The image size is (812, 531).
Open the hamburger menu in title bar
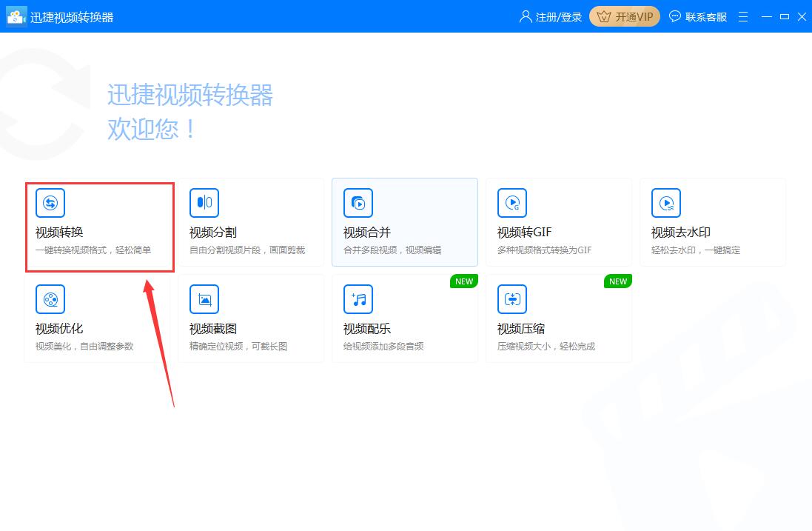tap(742, 16)
